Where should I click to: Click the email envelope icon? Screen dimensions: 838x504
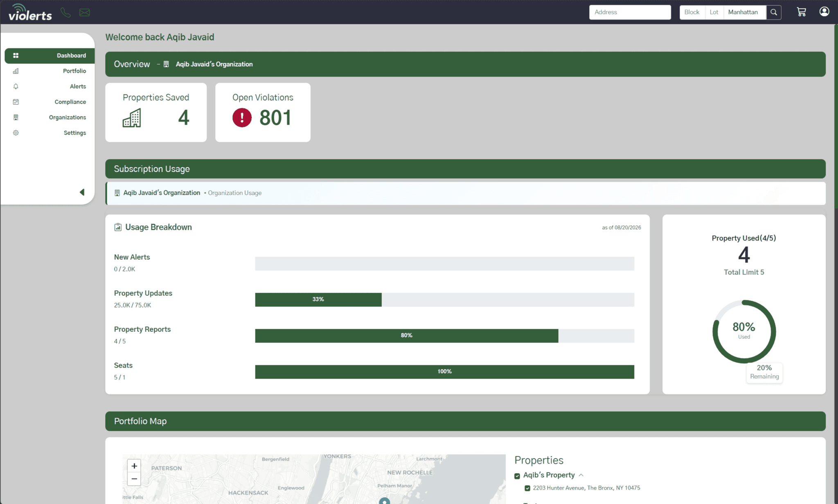(85, 13)
